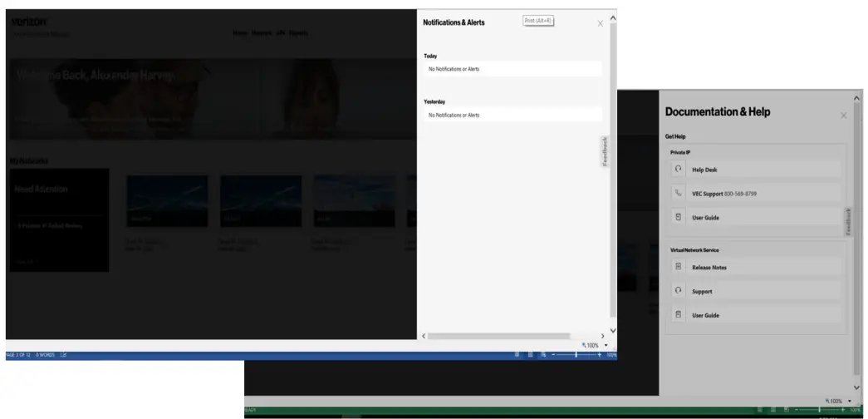The height and width of the screenshot is (419, 868).
Task: Click the Today heading in Notifications
Action: coord(430,56)
